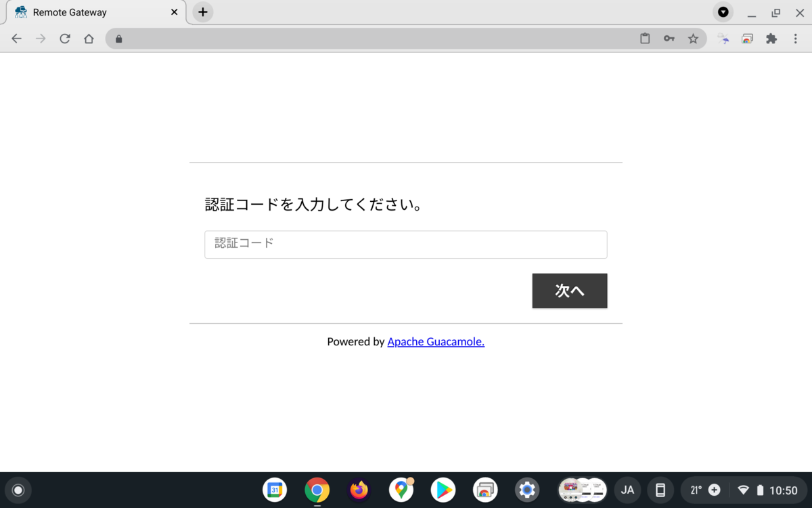Go forward to next page

tap(41, 39)
